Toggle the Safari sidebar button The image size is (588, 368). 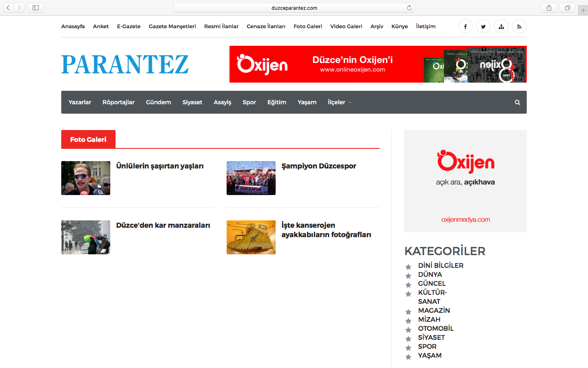[36, 8]
